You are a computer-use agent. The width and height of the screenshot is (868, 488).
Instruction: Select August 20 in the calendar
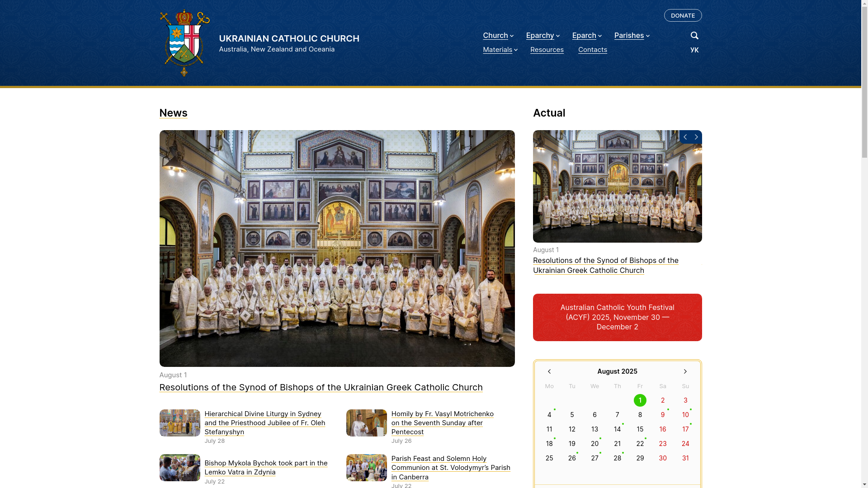pyautogui.click(x=594, y=444)
